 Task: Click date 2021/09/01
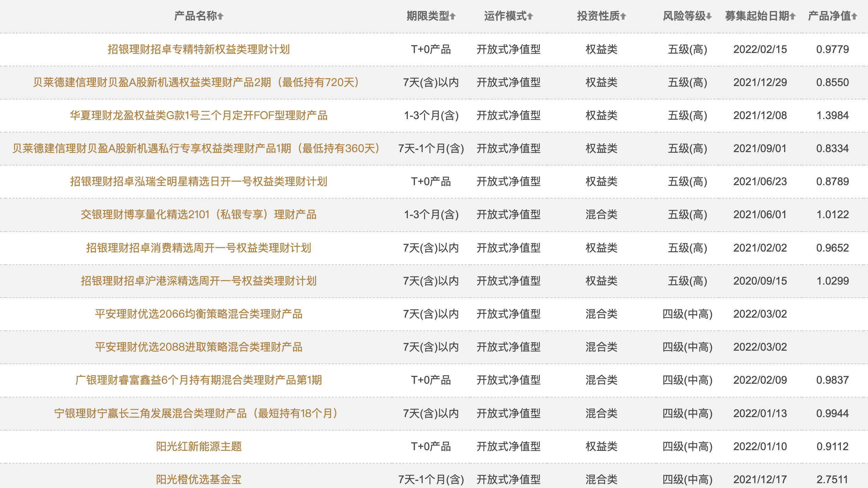click(x=760, y=148)
